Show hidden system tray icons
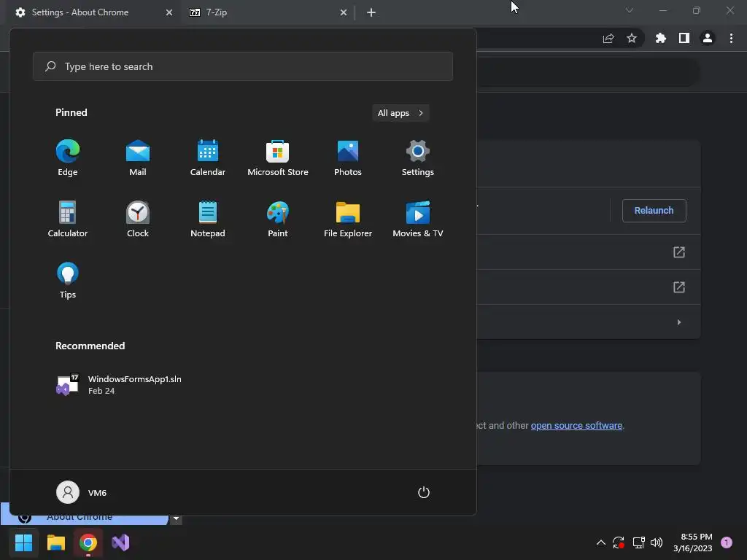 (x=601, y=542)
